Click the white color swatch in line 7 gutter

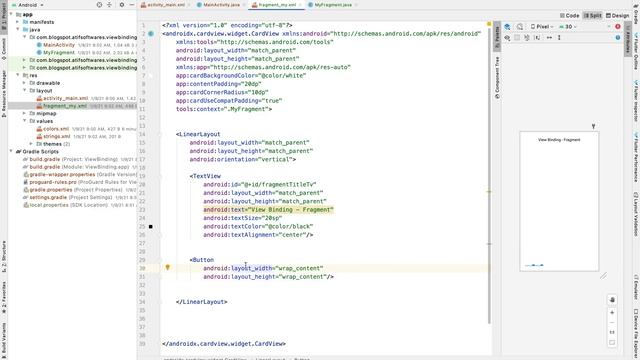[x=151, y=76]
